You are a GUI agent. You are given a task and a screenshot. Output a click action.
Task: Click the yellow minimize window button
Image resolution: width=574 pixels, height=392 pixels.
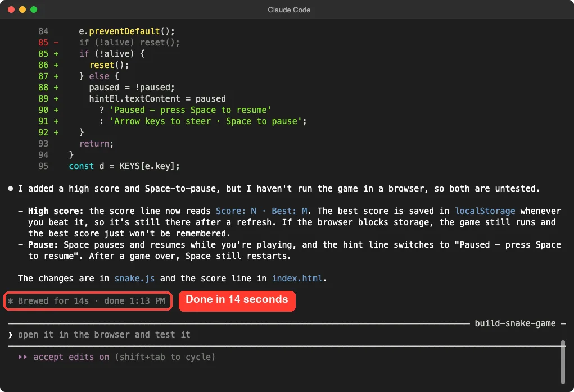click(22, 10)
